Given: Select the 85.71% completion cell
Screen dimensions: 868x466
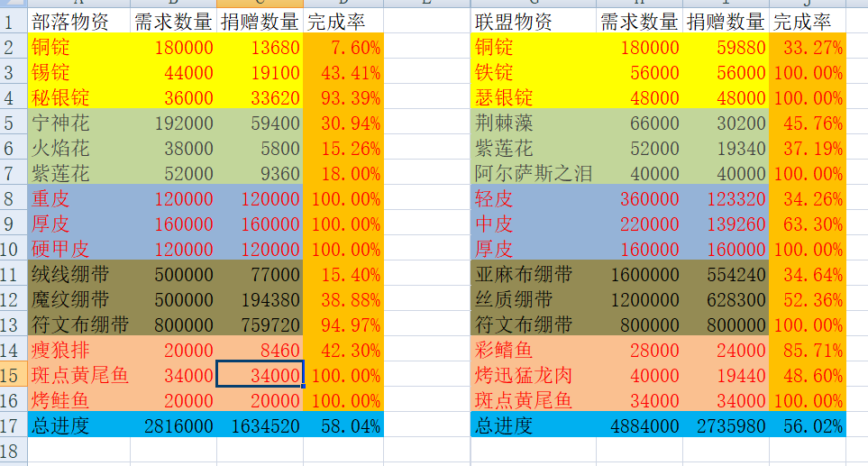Looking at the screenshot, I should 808,350.
